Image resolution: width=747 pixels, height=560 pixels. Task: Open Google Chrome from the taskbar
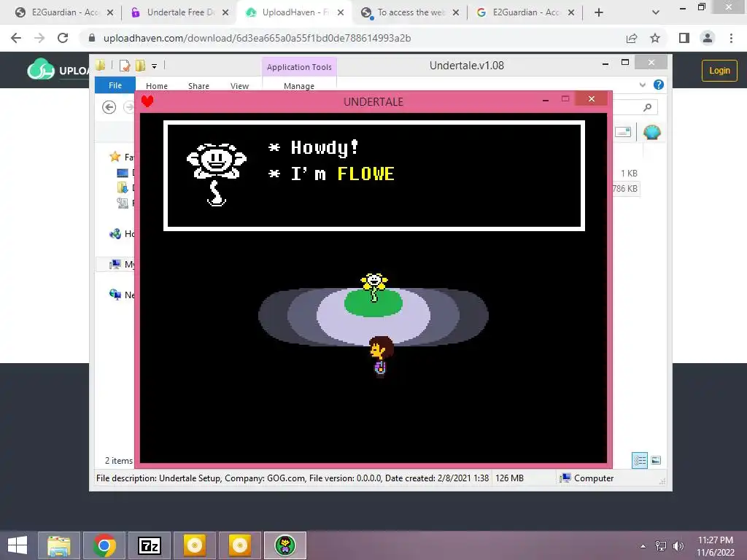[x=104, y=545]
